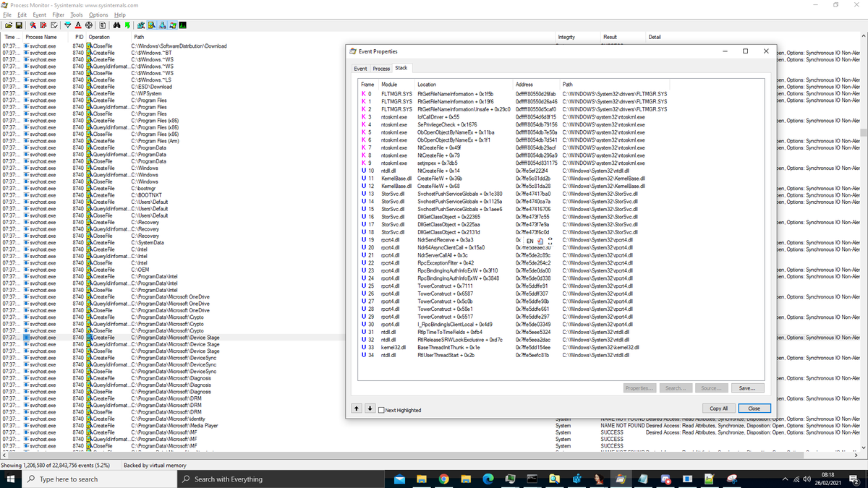Click the previous event up arrow button
This screenshot has width=868, height=488.
click(357, 408)
